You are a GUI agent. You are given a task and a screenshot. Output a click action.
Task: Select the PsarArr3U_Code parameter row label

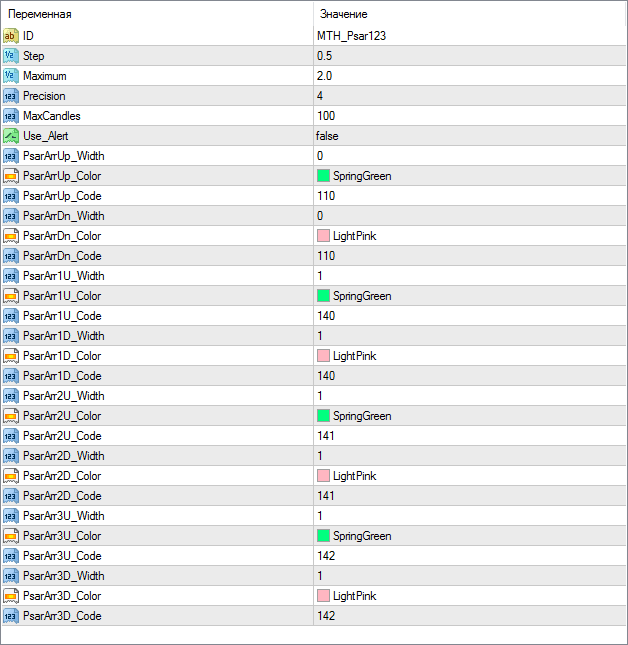click(62, 556)
